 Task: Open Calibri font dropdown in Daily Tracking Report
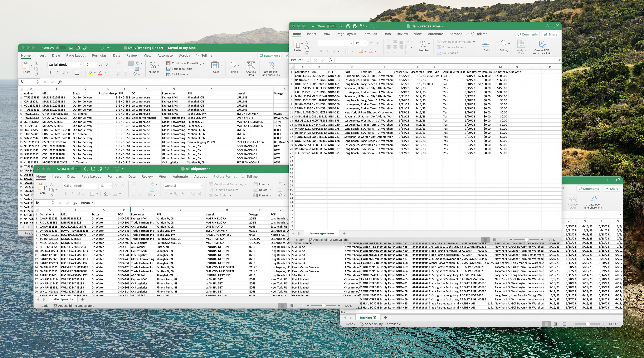[x=81, y=64]
